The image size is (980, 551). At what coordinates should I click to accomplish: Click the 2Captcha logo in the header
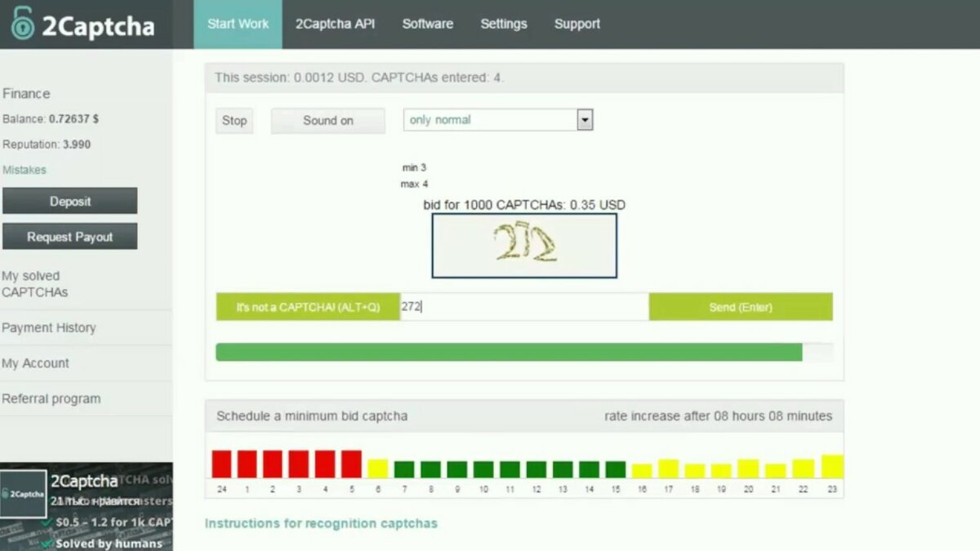tap(82, 24)
